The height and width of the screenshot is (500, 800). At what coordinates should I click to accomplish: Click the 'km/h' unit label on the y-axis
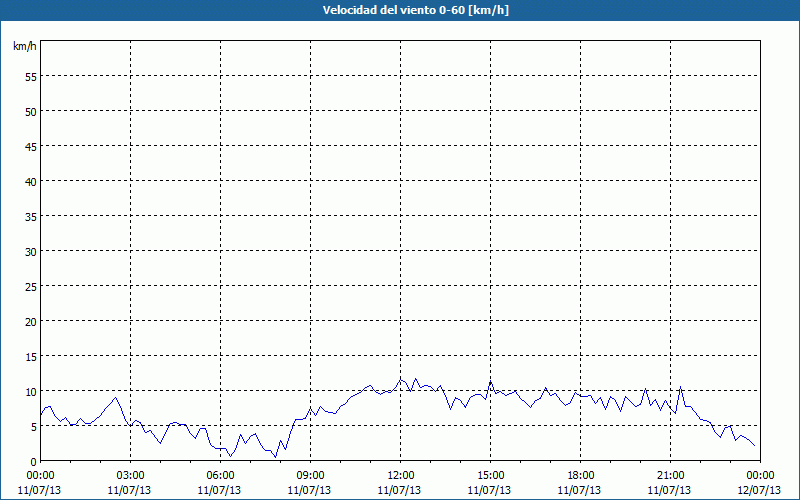coord(25,46)
